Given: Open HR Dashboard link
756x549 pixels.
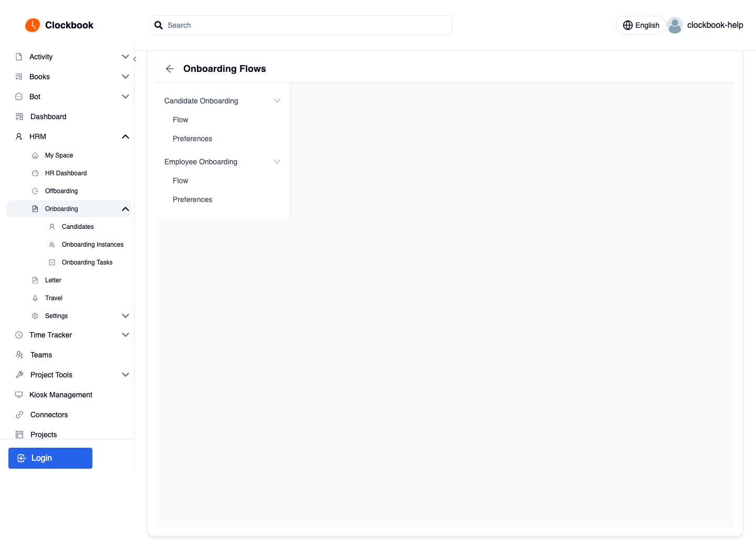Looking at the screenshot, I should (x=66, y=173).
